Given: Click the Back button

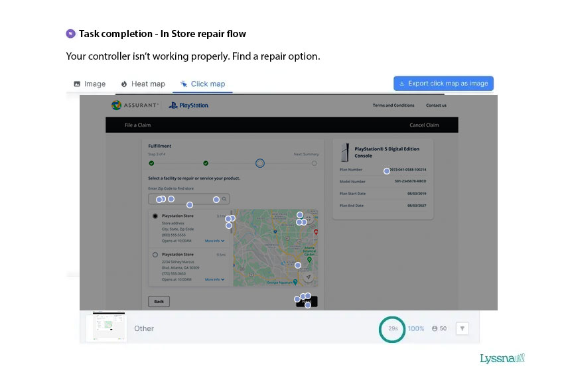Looking at the screenshot, I should 159,301.
